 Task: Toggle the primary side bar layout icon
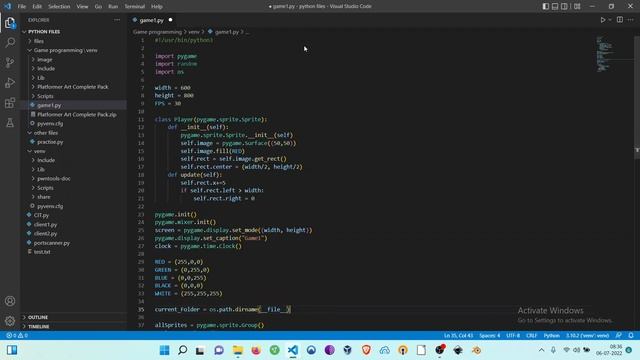tap(546, 6)
